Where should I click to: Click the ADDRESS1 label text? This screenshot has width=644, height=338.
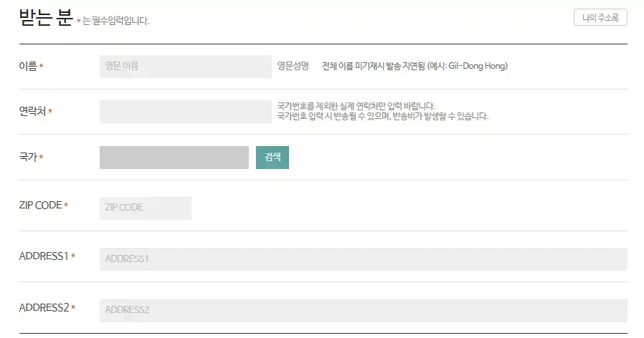click(43, 256)
